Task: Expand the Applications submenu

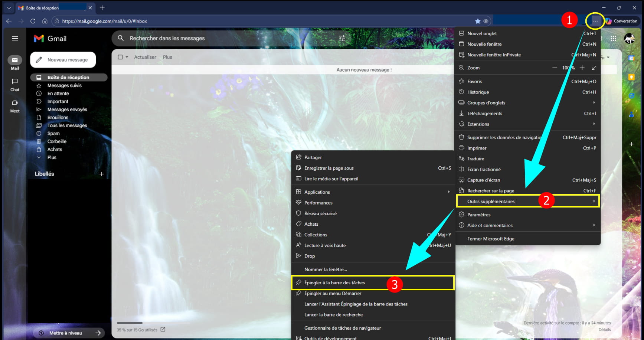Action: click(x=373, y=192)
